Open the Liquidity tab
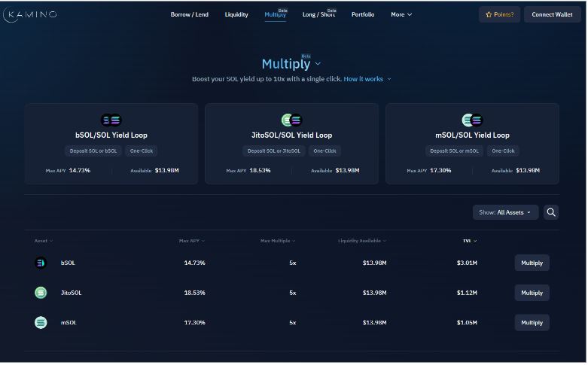This screenshot has width=588, height=365. point(236,14)
